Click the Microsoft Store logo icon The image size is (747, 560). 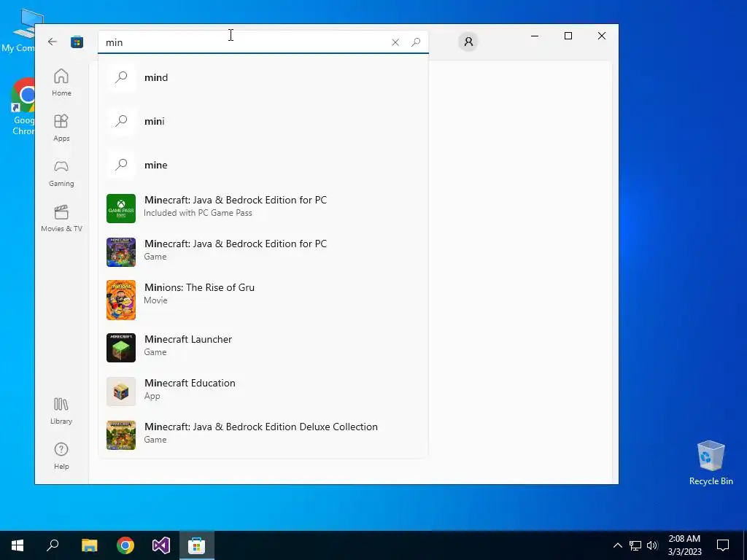(77, 42)
